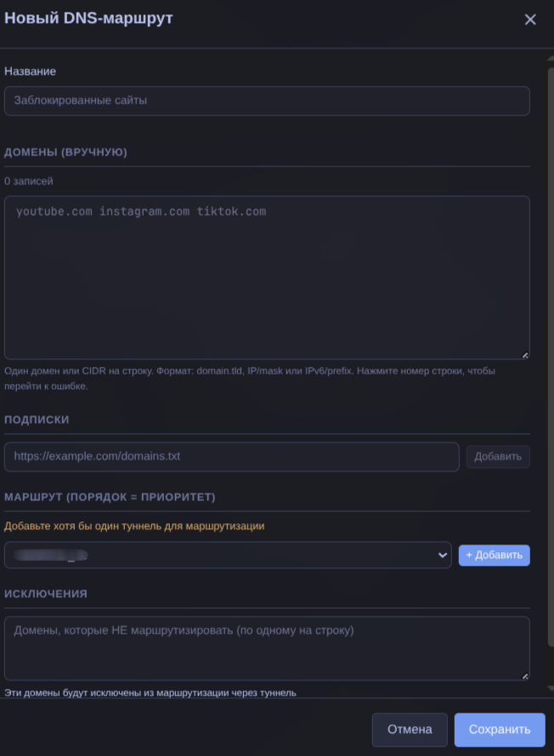
Task: Focus the Исключения domains text area
Action: coord(267,648)
